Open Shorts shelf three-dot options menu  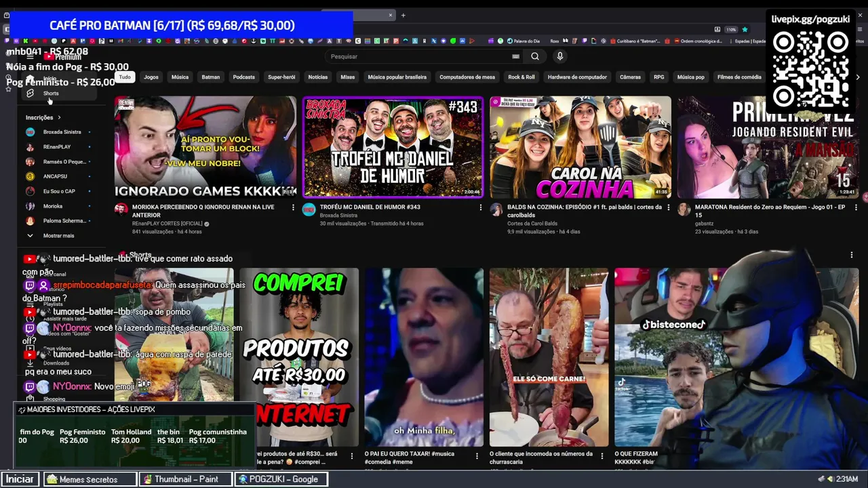(852, 255)
